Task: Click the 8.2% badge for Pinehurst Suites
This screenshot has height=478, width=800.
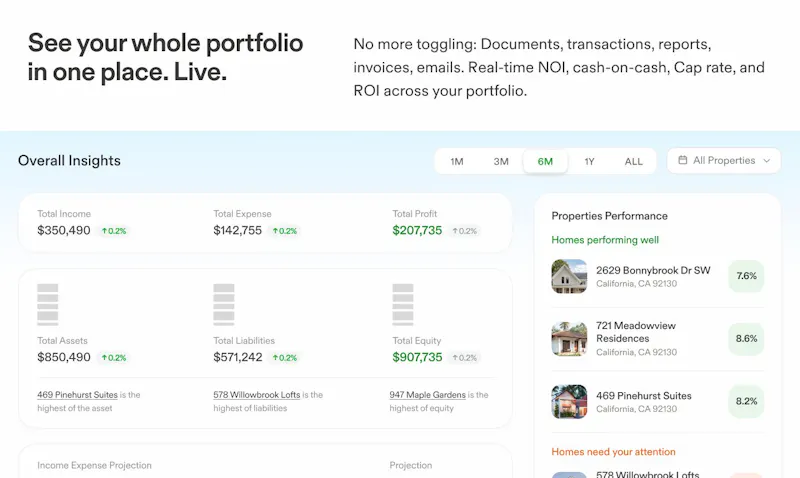Action: [746, 401]
